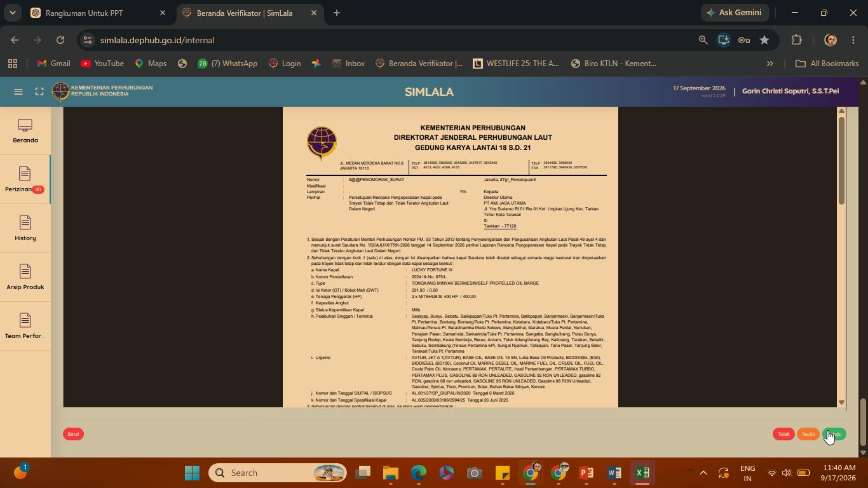Viewport: 868px width, 488px height.
Task: Expand the tab search dropdown arrow
Action: coord(12,13)
